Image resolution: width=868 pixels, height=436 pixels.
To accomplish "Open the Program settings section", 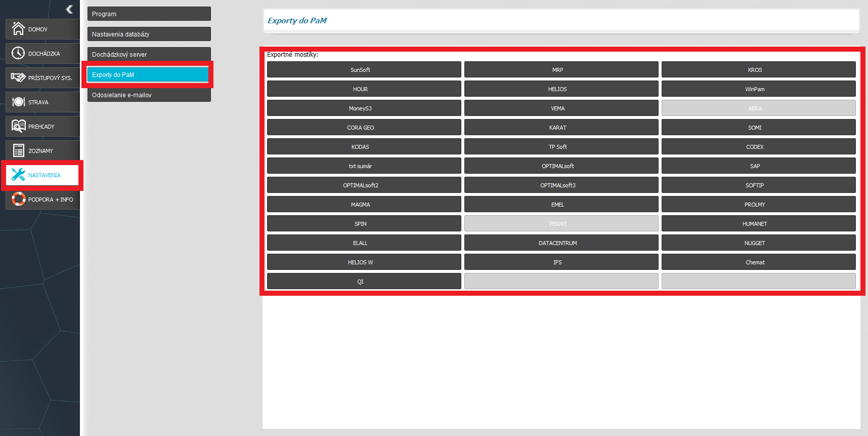I will point(149,14).
